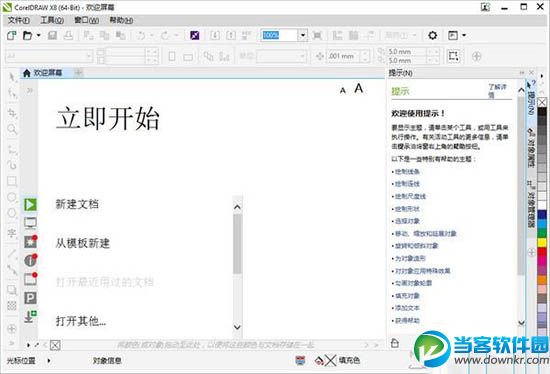
Task: Click the document palette no-color box
Action: (55, 345)
